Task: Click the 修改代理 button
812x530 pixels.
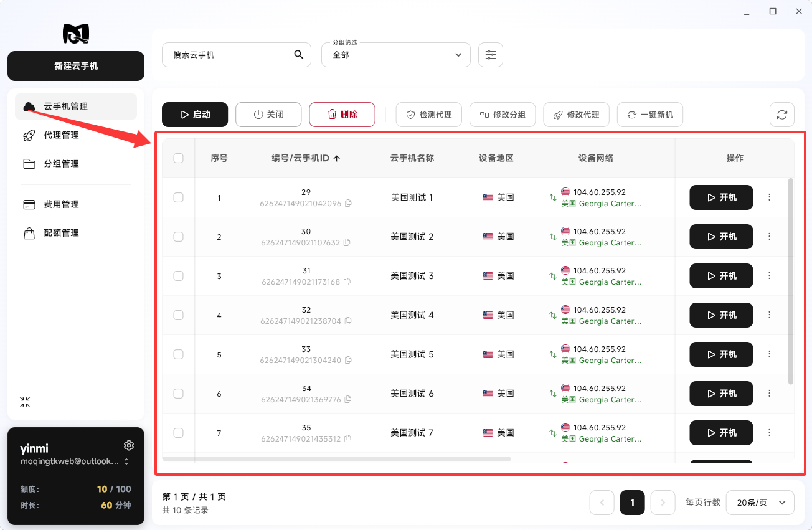Action: pos(576,115)
